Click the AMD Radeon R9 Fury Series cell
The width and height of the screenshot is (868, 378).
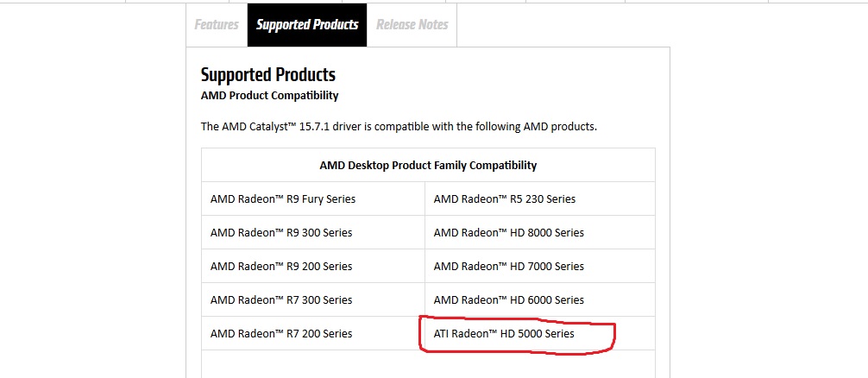click(312, 198)
